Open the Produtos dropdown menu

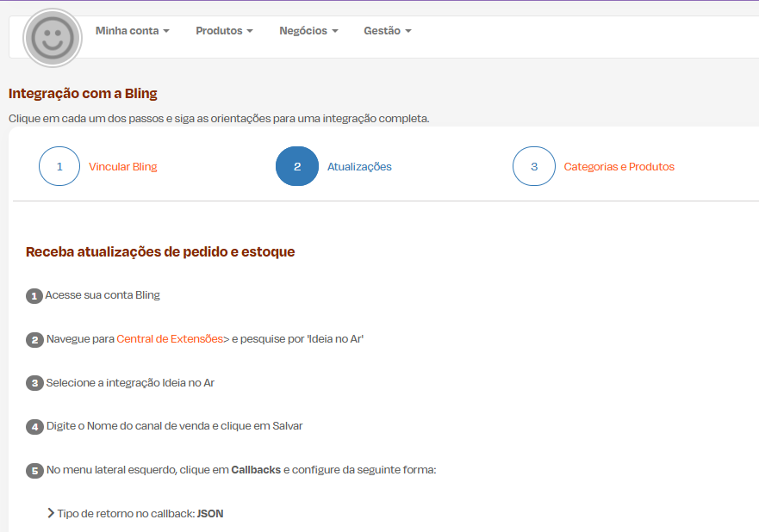(x=224, y=31)
